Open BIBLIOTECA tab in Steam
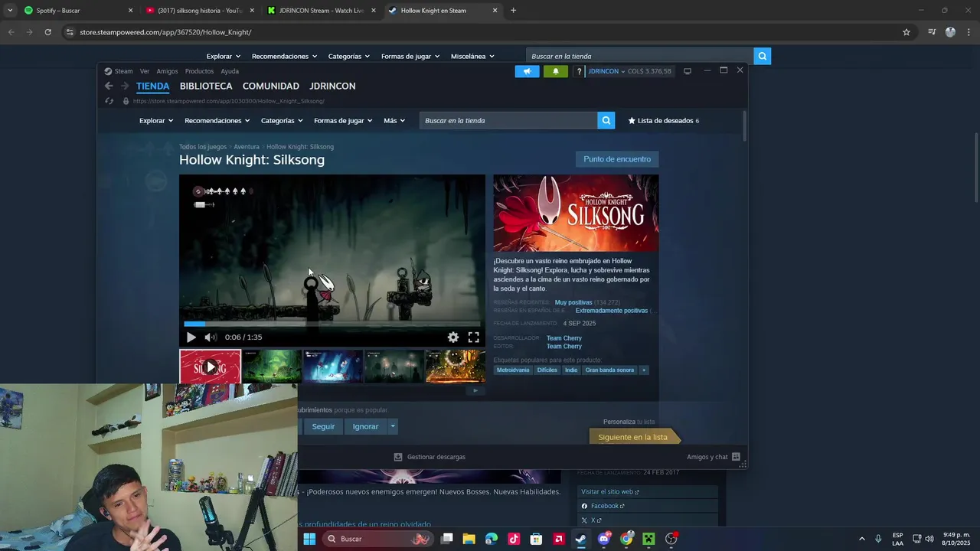Image resolution: width=980 pixels, height=551 pixels. [x=206, y=86]
